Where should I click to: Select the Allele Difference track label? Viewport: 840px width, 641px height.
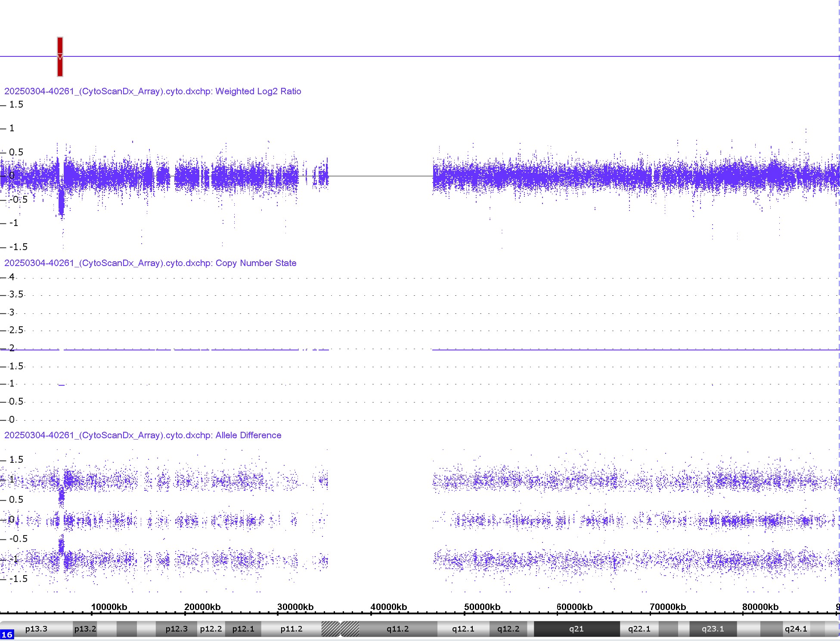click(x=143, y=435)
